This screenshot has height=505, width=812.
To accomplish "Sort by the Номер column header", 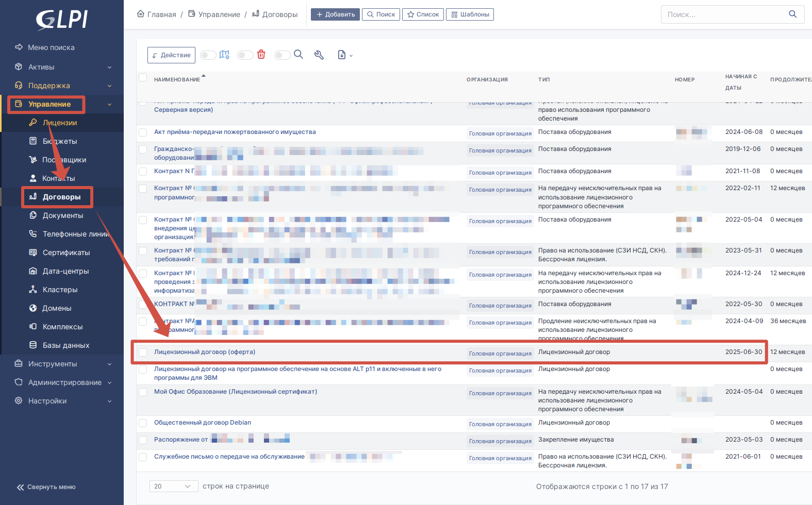I will pos(685,79).
